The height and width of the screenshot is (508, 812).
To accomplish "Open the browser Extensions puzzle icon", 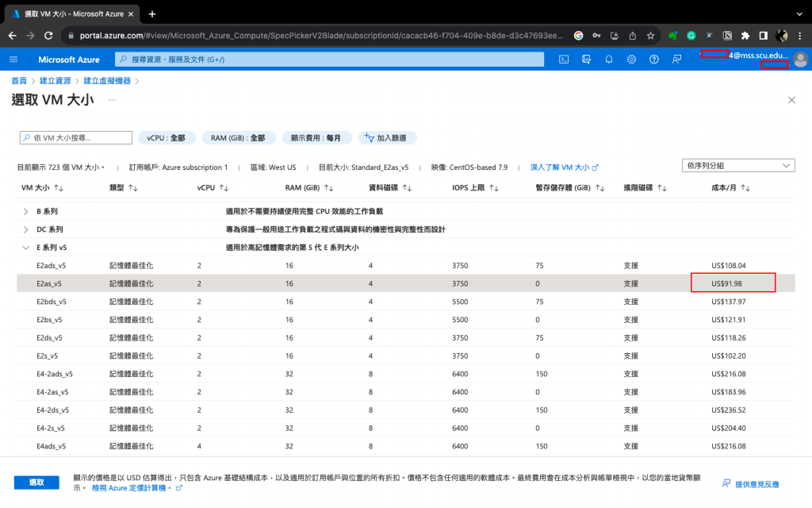I will (745, 35).
